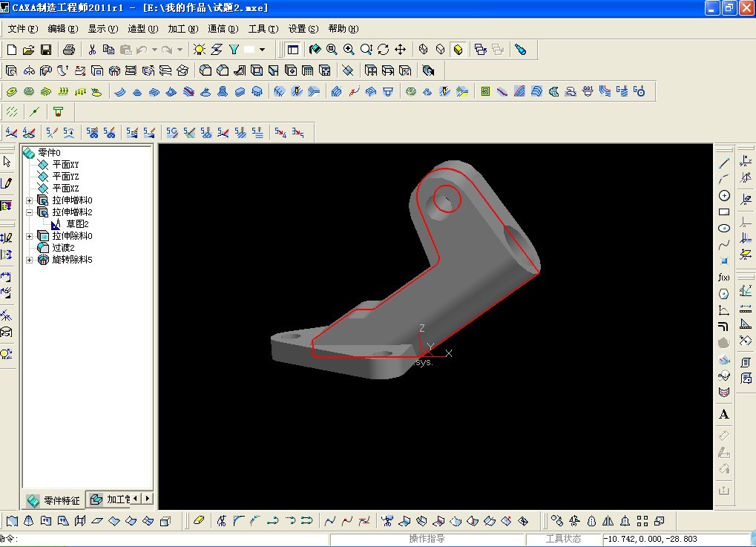The image size is (756, 547).
Task: Open the Redo history dropdown arrow
Action: [x=180, y=50]
